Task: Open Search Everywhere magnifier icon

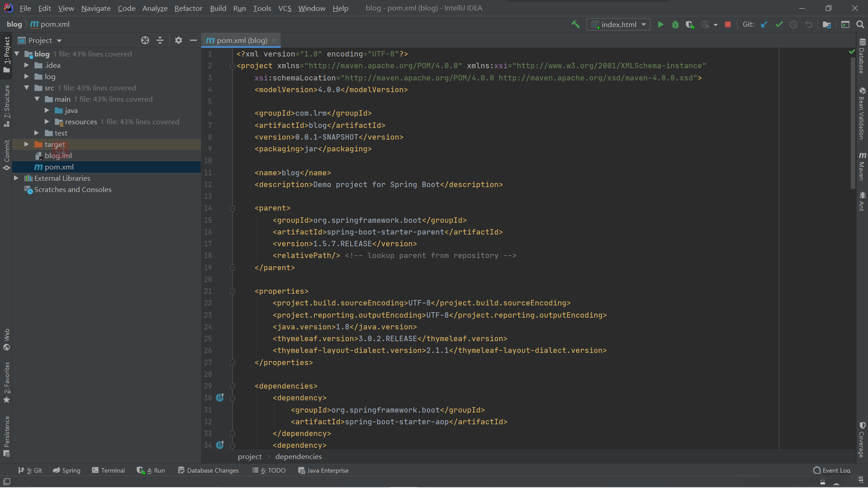Action: (x=860, y=24)
